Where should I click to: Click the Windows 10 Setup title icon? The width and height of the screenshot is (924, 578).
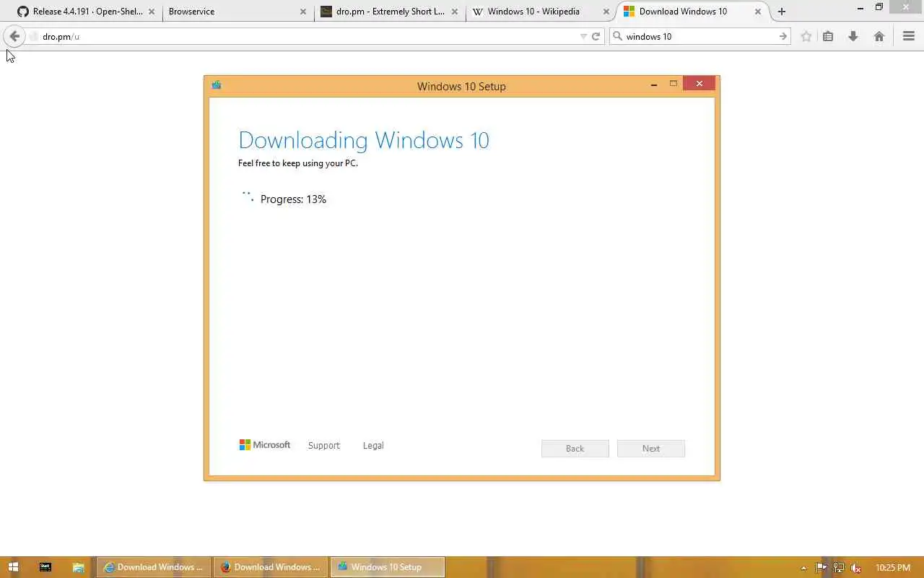click(x=217, y=85)
